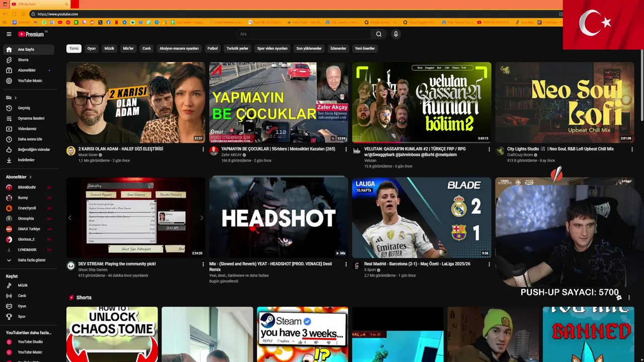Open options menu for 2 KARISI OLAN ADAM video
644x362 pixels.
click(203, 149)
